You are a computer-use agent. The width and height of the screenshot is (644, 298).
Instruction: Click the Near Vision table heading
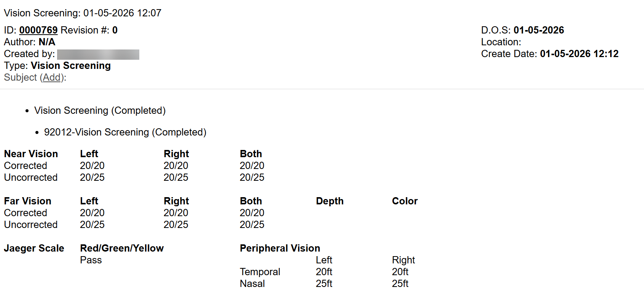pyautogui.click(x=31, y=154)
